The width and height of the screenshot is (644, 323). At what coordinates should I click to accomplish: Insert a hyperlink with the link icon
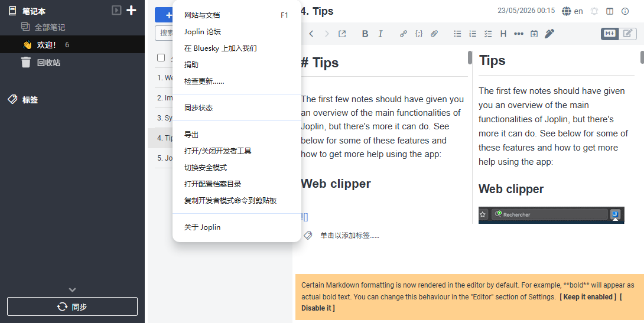[x=404, y=34]
